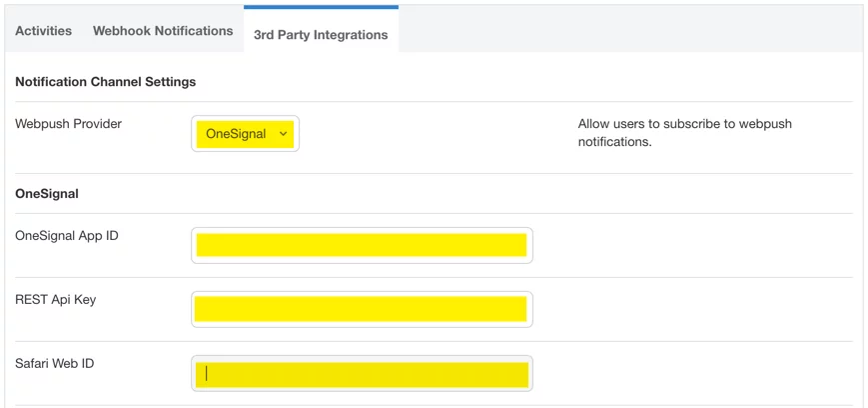Viewport: 868px width, 408px height.
Task: Click into the Safari Web ID field
Action: (x=362, y=373)
